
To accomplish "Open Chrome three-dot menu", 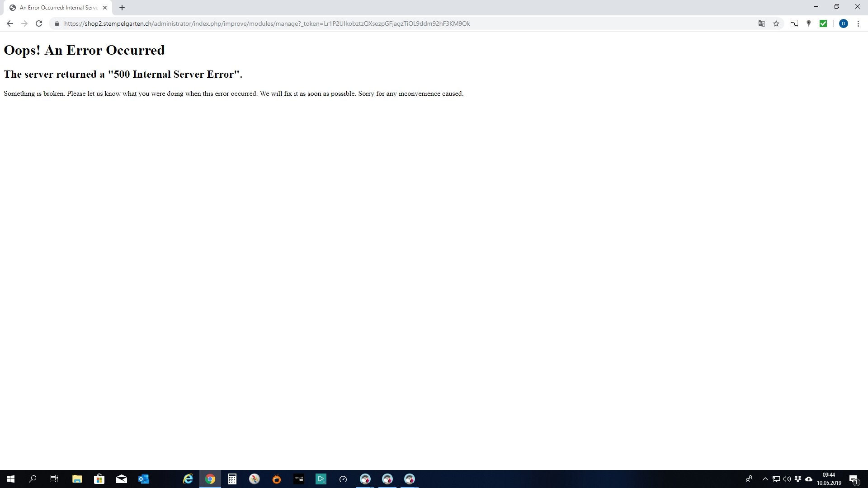I will click(858, 23).
